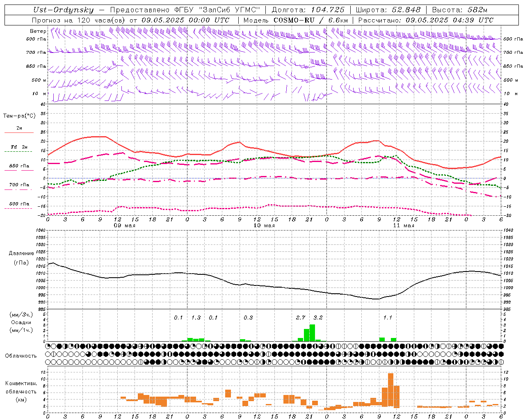Click the 11 мая date label
This screenshot has width=525, height=420.
[404, 225]
